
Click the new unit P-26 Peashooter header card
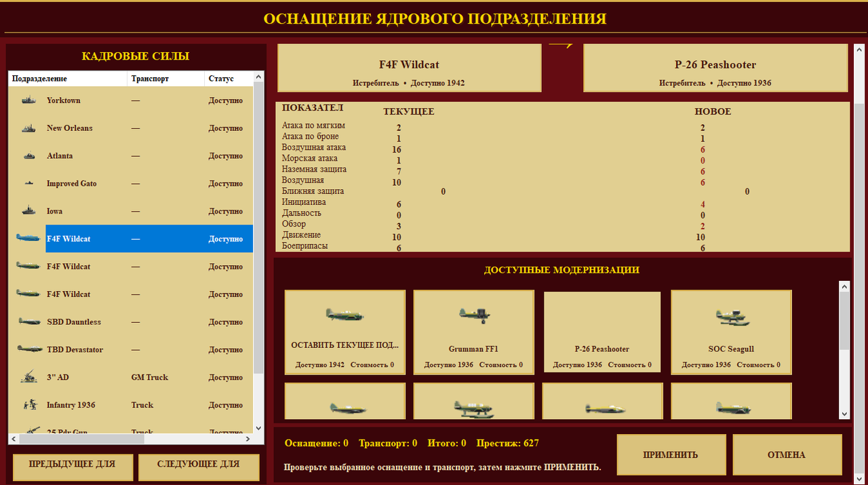715,68
